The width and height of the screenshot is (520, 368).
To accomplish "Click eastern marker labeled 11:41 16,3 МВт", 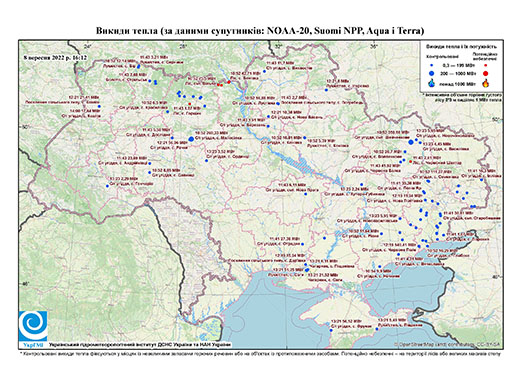I will [481, 180].
